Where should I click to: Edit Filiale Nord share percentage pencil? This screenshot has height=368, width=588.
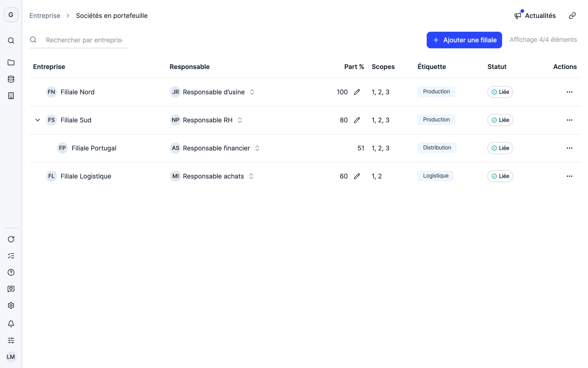(x=357, y=92)
